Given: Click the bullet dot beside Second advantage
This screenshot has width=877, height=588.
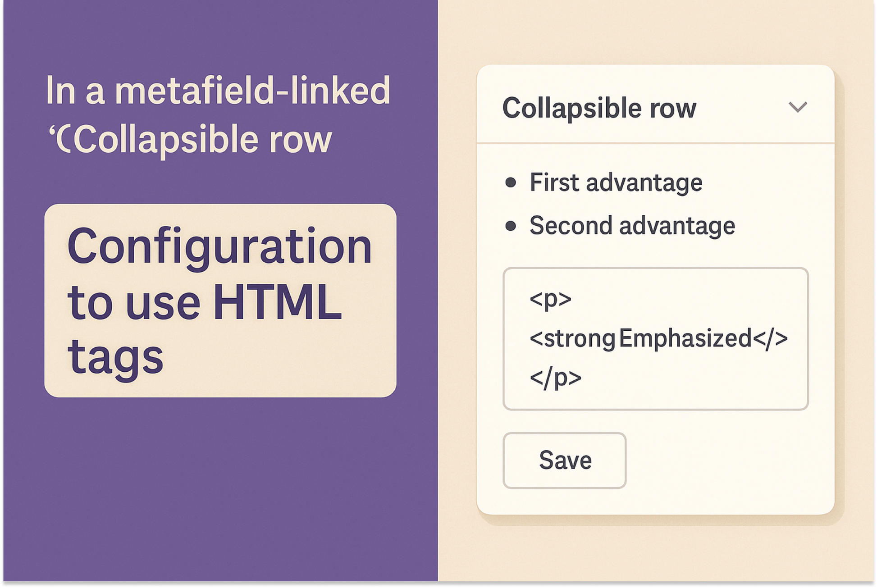Looking at the screenshot, I should (x=511, y=226).
